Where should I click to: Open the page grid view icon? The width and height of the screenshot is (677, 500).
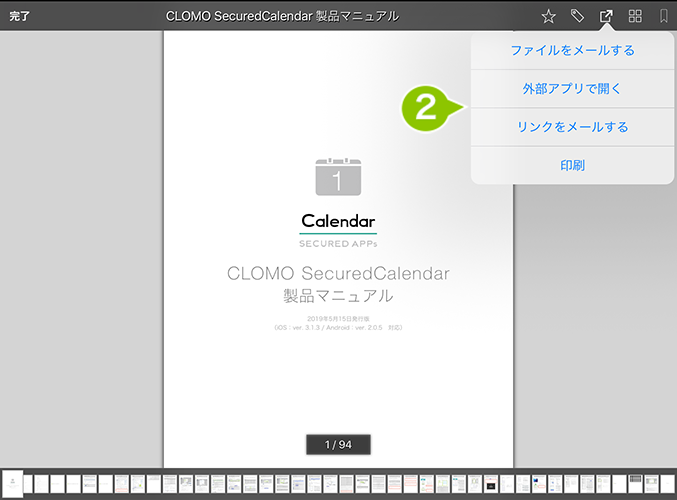point(635,16)
